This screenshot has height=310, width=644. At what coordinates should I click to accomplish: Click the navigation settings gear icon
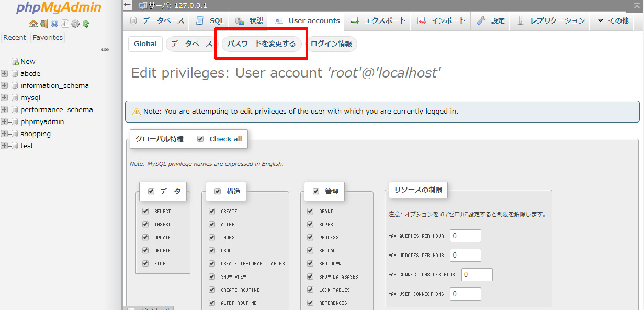[75, 24]
